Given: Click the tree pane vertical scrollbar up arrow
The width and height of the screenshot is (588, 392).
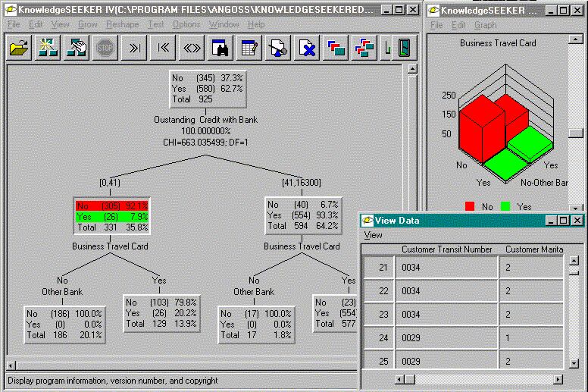Looking at the screenshot, I should point(412,69).
